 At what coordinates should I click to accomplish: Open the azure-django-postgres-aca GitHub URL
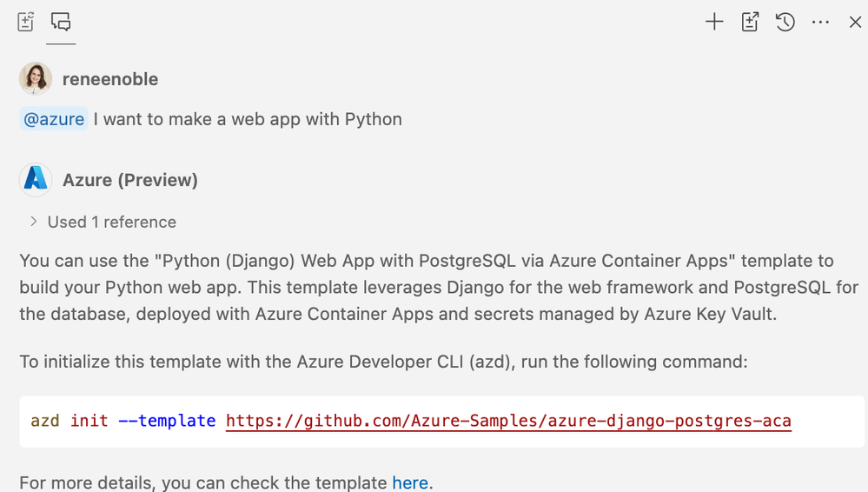[508, 421]
